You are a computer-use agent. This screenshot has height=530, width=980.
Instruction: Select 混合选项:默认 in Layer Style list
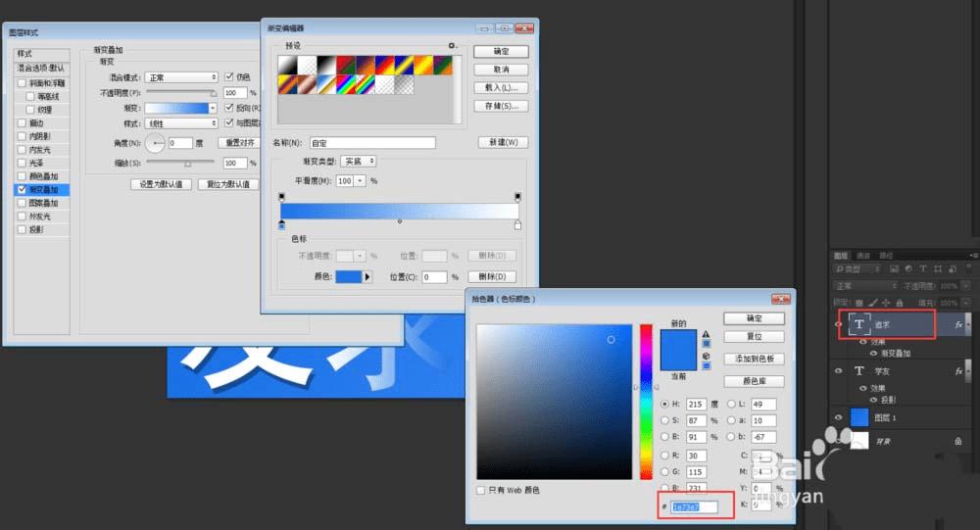click(x=41, y=69)
